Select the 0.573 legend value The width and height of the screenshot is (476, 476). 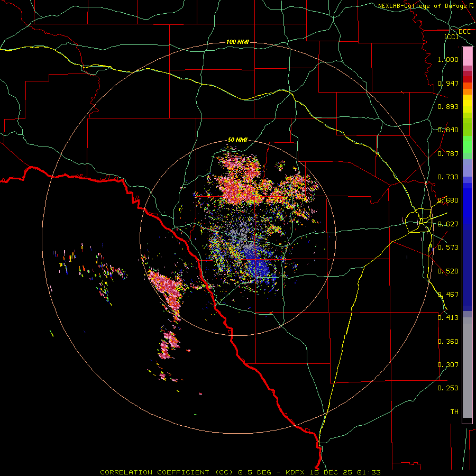(x=448, y=248)
